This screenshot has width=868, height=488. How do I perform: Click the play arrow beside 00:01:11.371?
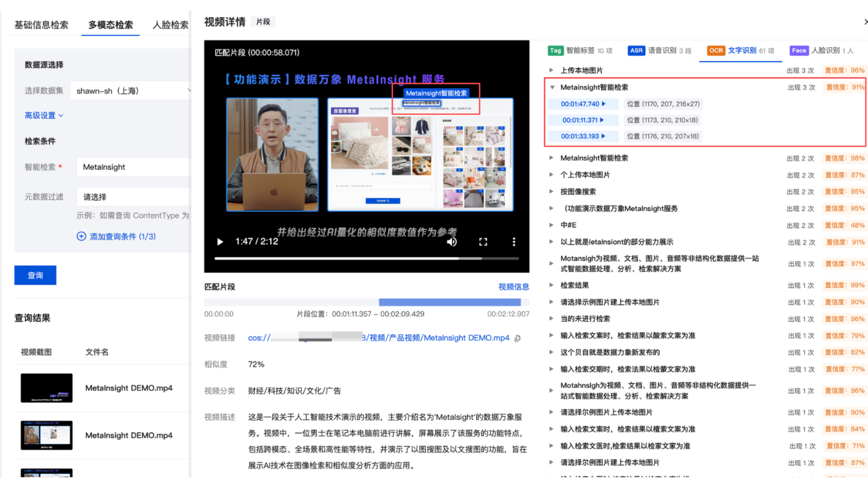[602, 120]
